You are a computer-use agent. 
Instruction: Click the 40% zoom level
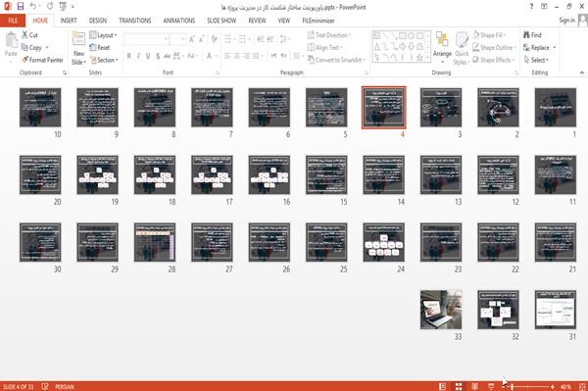tap(565, 386)
